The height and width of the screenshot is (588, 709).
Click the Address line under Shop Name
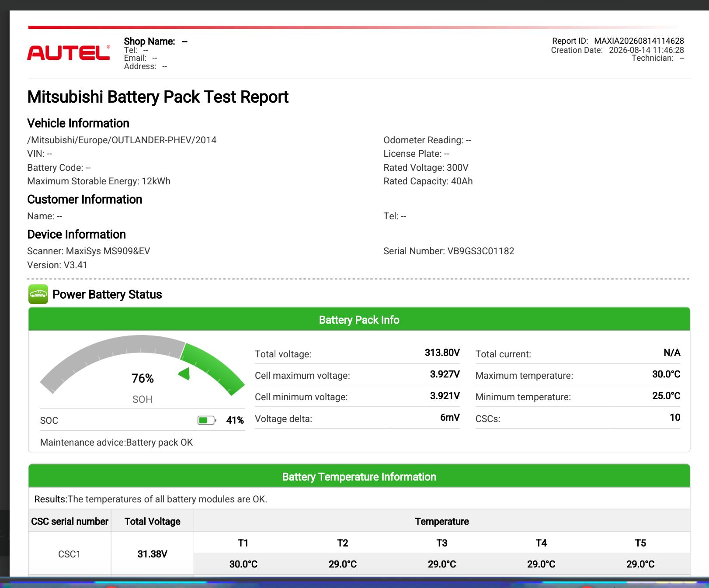tap(145, 66)
